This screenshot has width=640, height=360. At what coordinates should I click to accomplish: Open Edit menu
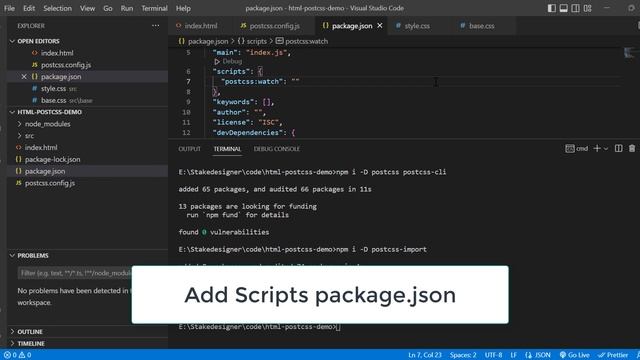pos(29,8)
